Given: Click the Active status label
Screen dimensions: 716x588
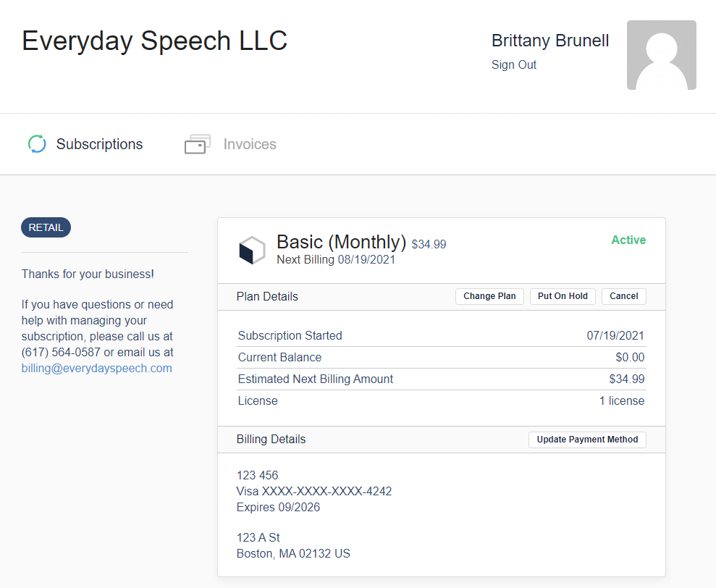Looking at the screenshot, I should pos(628,240).
